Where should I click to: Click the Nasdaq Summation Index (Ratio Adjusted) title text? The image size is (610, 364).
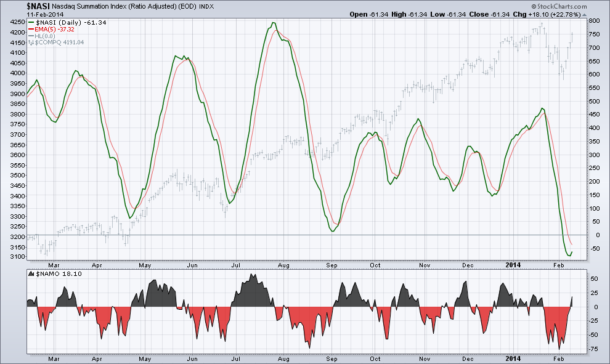click(x=124, y=7)
